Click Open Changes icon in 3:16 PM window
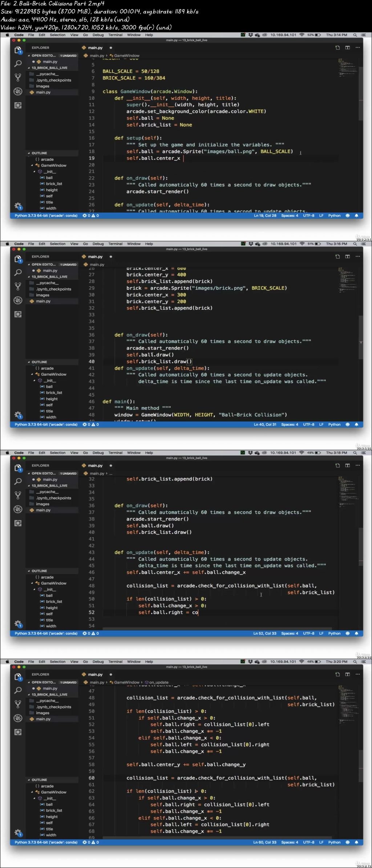Image resolution: width=372 pixels, height=868 pixels. tap(337, 257)
